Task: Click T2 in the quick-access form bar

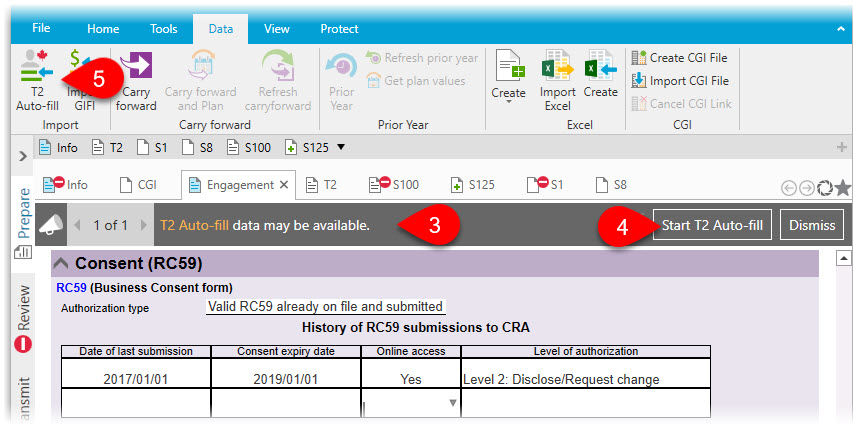Action: 108,147
